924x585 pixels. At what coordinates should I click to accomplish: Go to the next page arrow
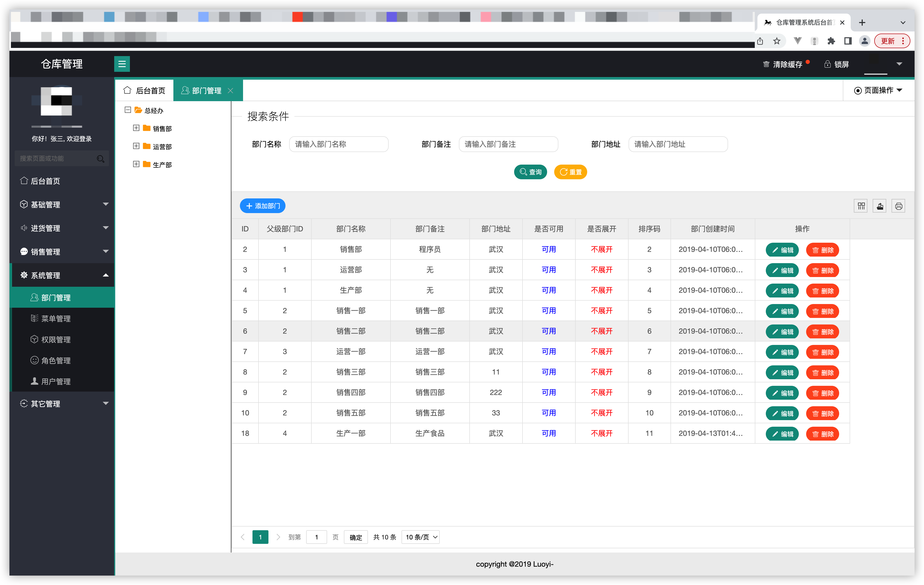tap(279, 537)
